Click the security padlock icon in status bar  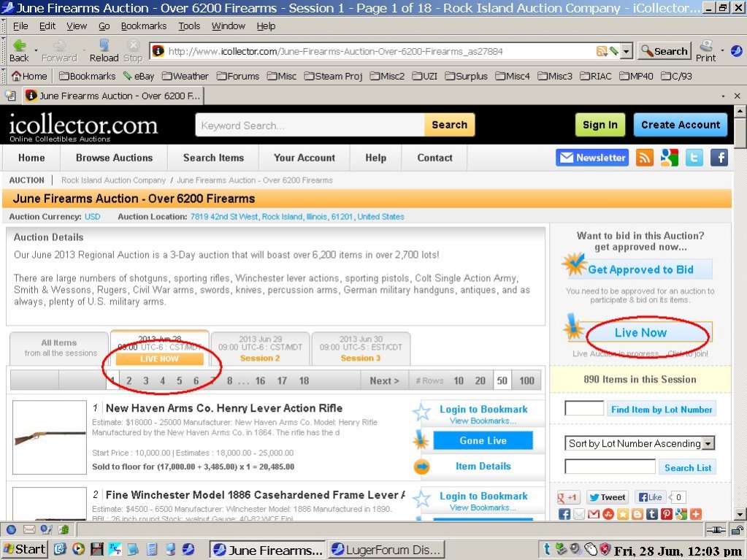point(737,529)
